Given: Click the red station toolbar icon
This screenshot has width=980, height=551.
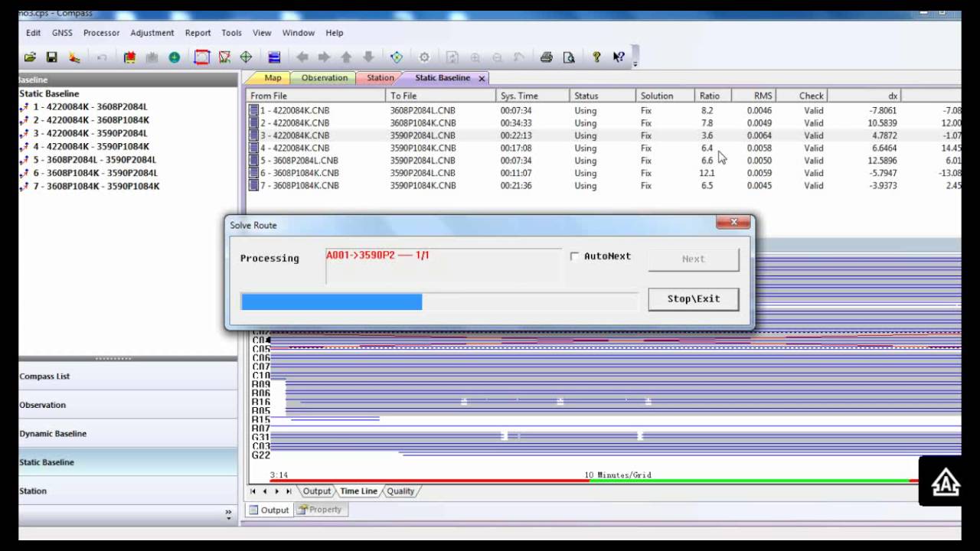Looking at the screenshot, I should pyautogui.click(x=130, y=57).
